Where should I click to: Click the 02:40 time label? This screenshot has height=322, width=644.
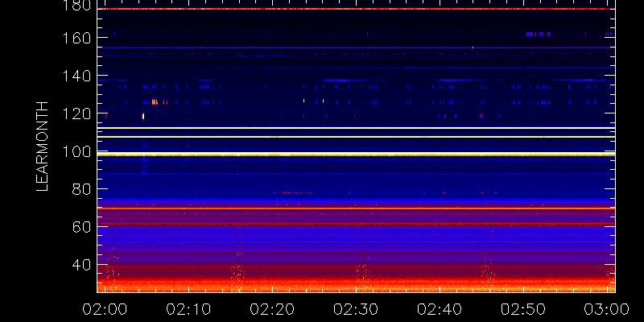coord(440,309)
